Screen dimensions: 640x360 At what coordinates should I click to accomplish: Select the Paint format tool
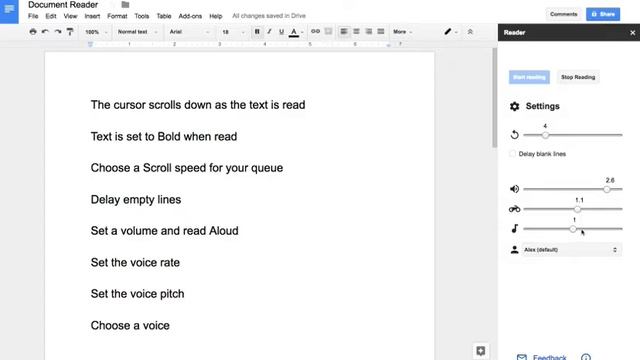[x=70, y=31]
